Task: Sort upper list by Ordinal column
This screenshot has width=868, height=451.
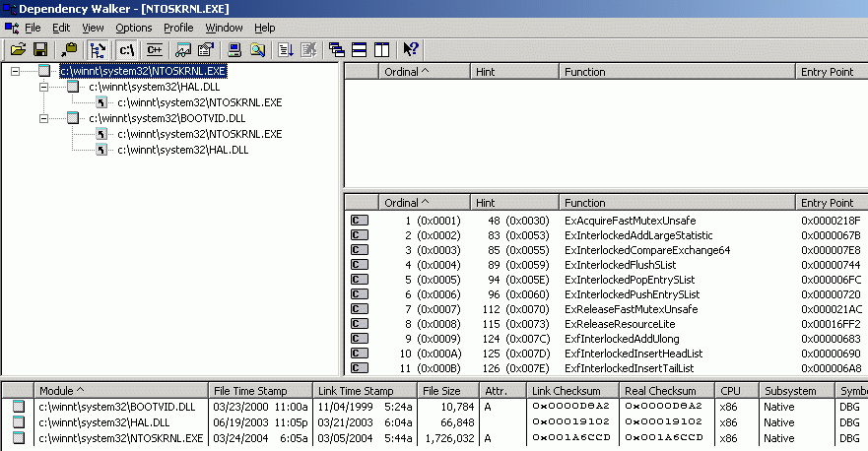Action: click(x=425, y=71)
